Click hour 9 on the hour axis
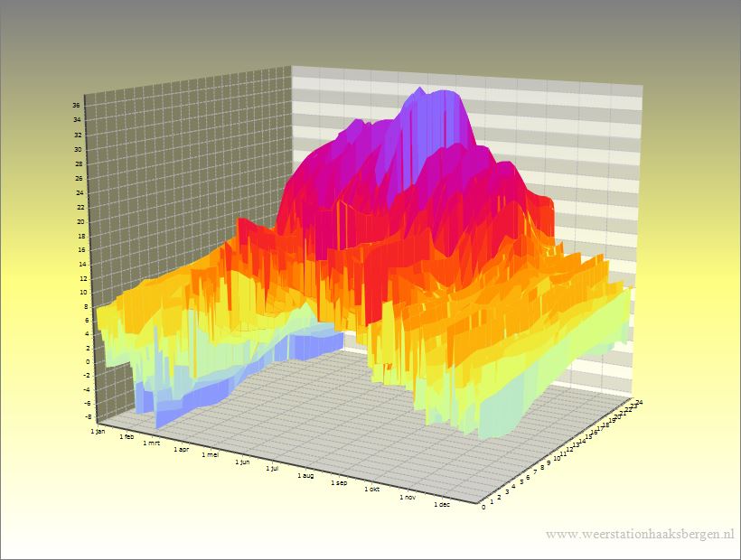 point(549,463)
